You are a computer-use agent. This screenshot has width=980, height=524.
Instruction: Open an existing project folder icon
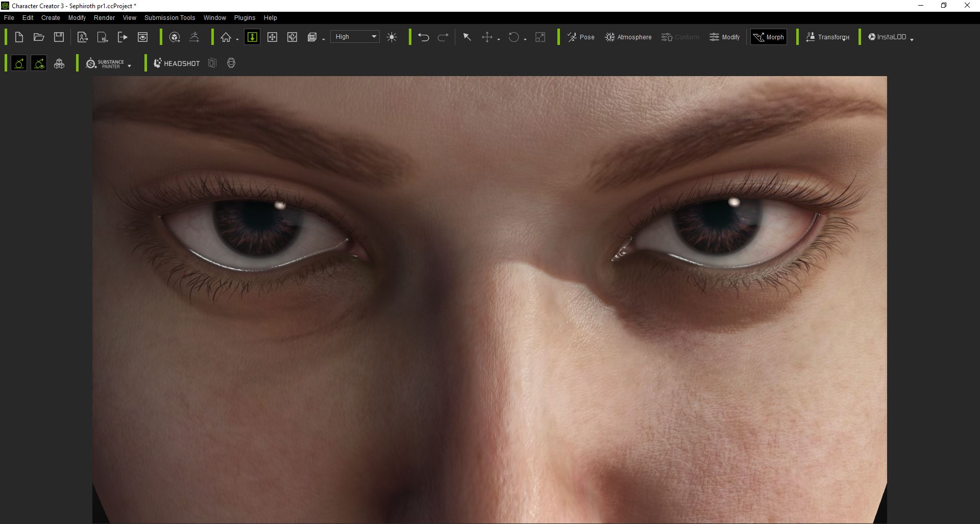[x=39, y=37]
